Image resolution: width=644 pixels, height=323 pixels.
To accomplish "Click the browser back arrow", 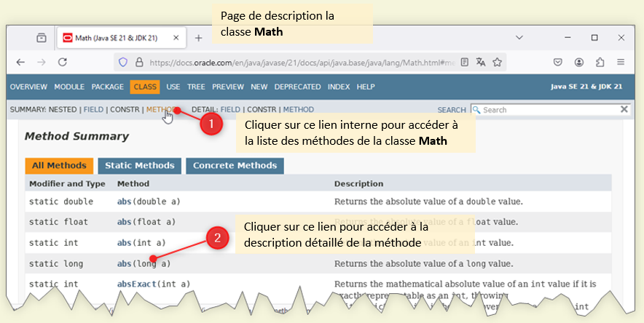I will click(20, 63).
